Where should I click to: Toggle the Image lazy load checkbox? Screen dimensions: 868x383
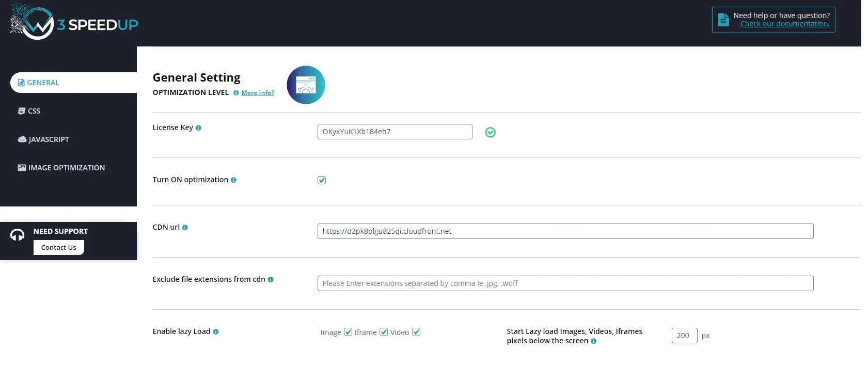pyautogui.click(x=348, y=332)
